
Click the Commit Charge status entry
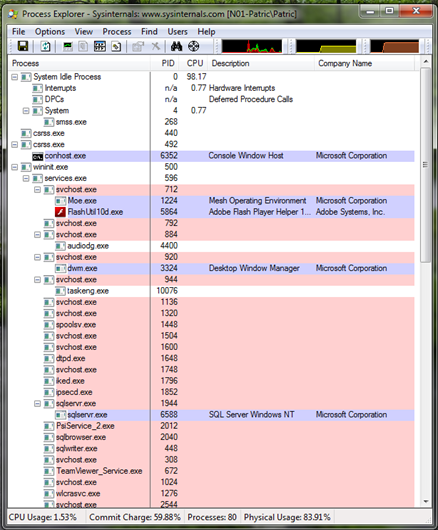[x=135, y=517]
